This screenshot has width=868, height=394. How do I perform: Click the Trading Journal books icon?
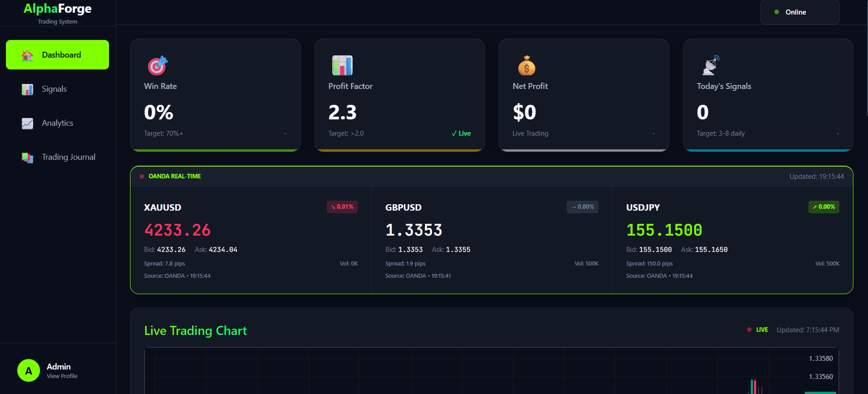coord(27,158)
